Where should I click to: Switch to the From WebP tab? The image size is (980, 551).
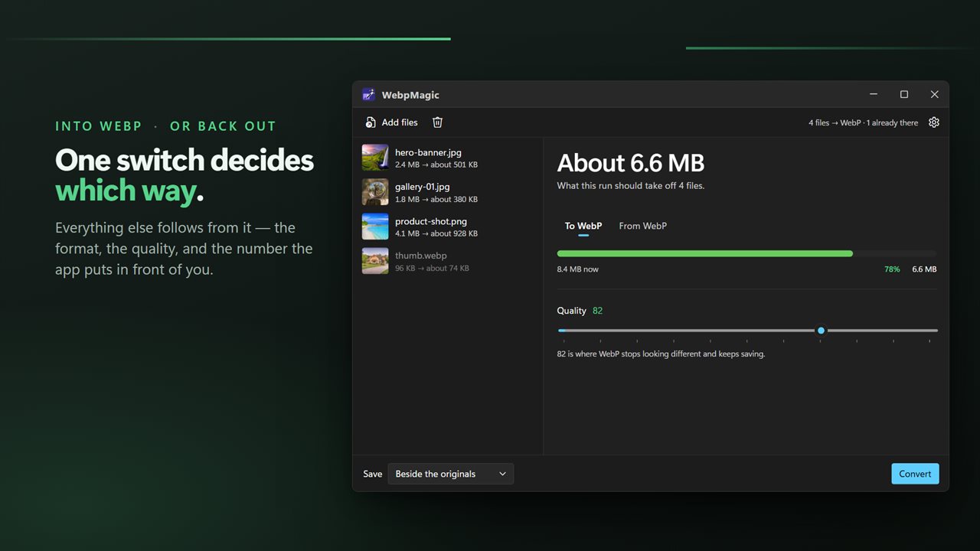click(x=642, y=226)
